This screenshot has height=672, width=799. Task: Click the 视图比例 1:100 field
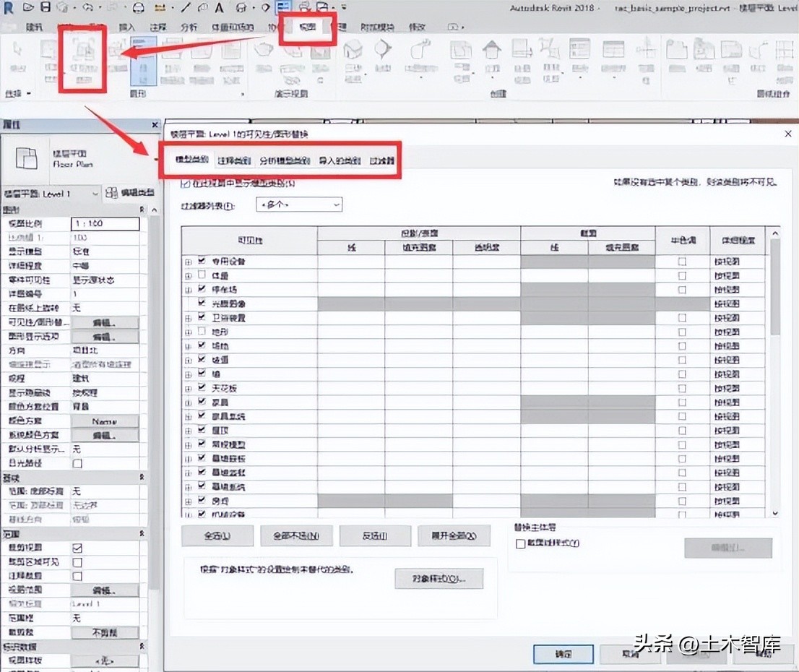tap(105, 224)
